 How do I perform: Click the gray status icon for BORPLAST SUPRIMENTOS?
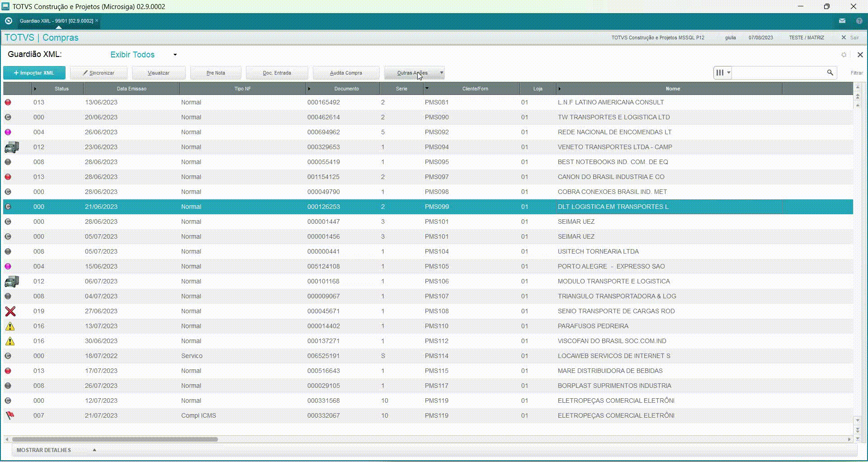[8, 386]
